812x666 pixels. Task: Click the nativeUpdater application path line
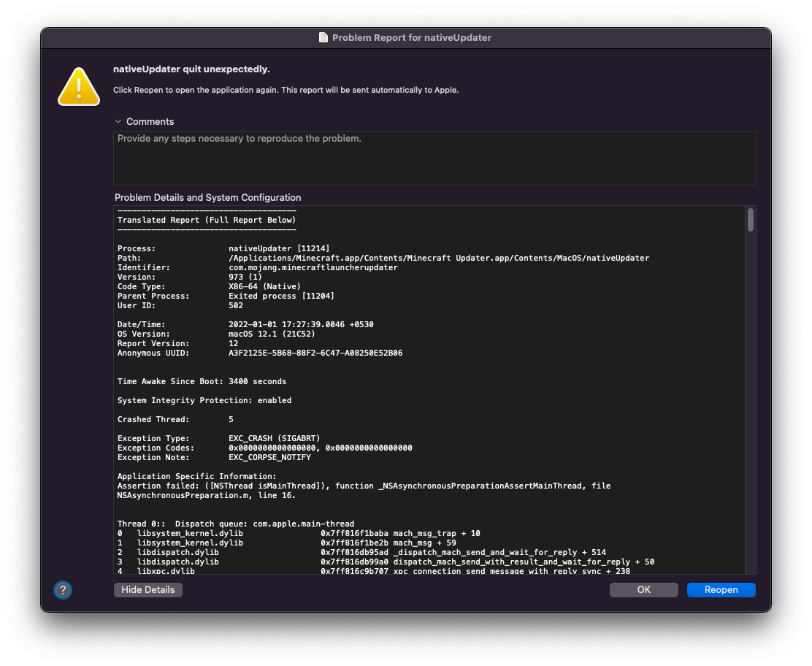coord(439,258)
